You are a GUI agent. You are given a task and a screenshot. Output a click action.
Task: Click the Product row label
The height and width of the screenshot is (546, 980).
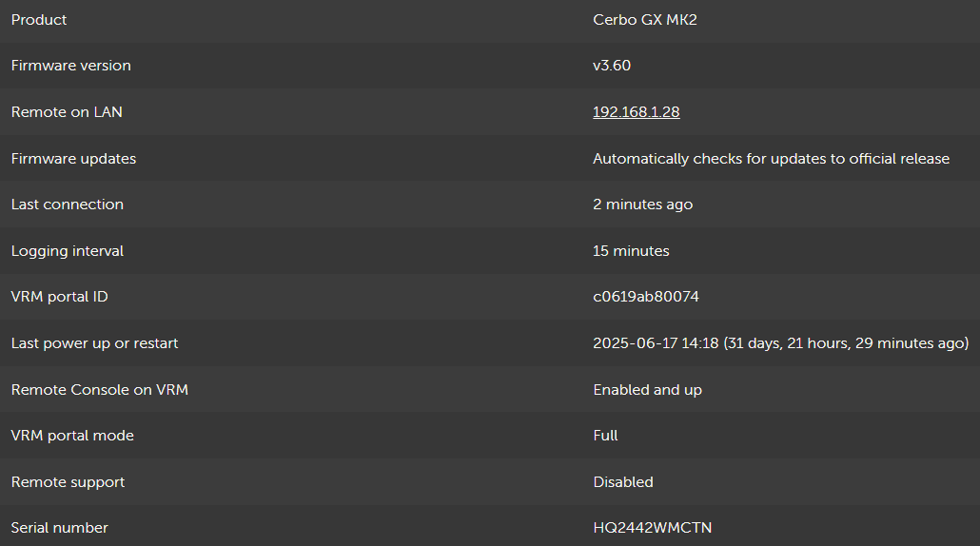pyautogui.click(x=39, y=20)
